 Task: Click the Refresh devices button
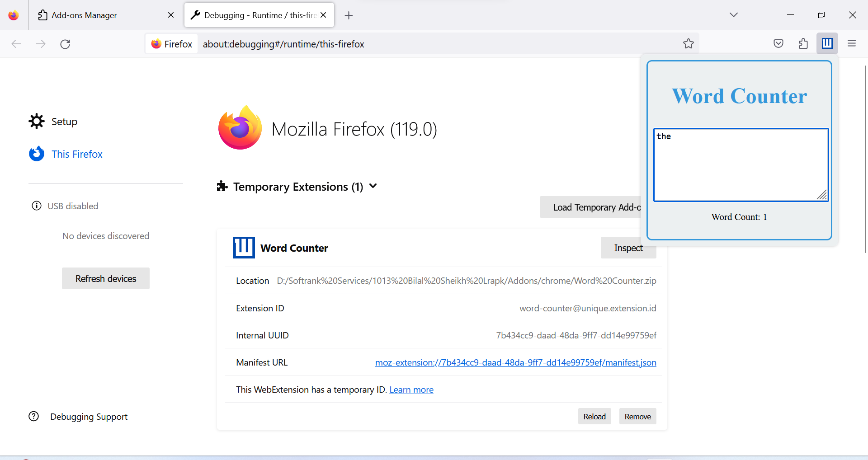106,278
